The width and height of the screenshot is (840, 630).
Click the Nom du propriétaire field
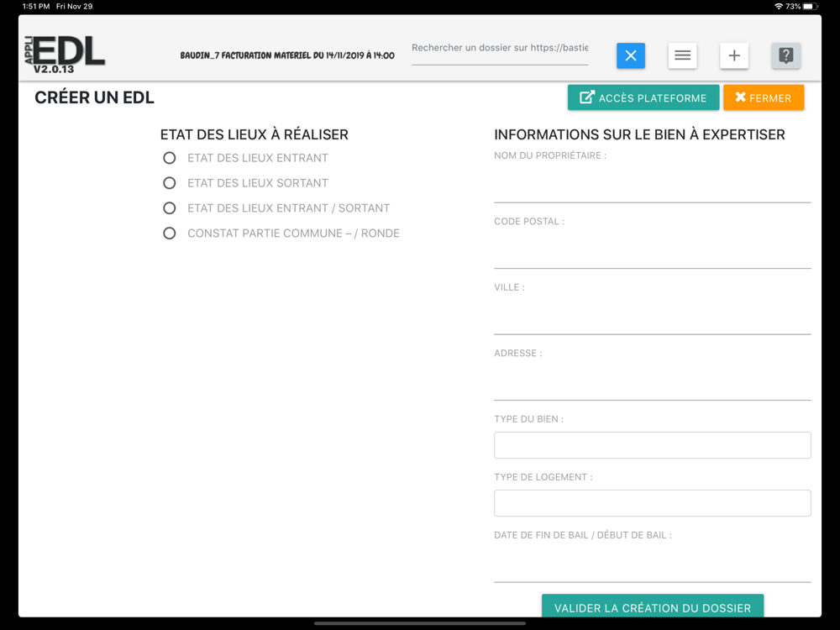click(653, 185)
